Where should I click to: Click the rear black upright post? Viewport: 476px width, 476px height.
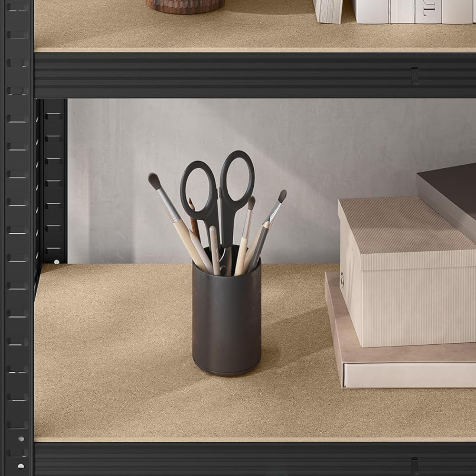click(x=53, y=181)
